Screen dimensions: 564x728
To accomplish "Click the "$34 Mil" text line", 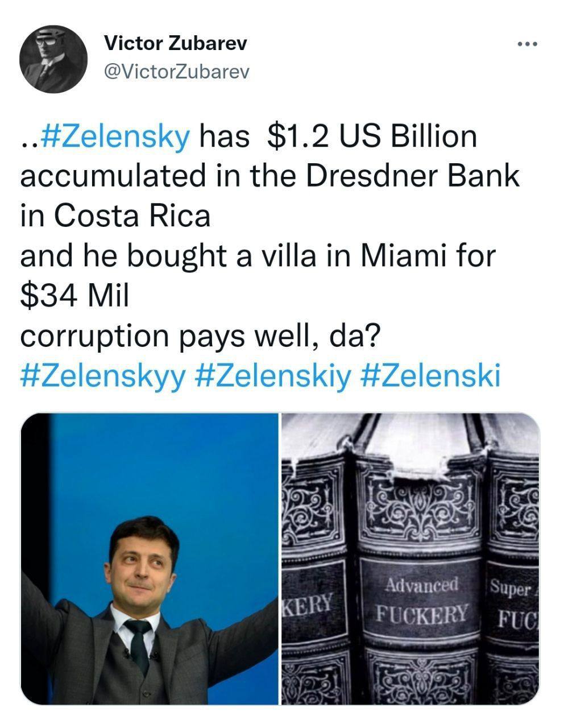I will click(x=74, y=296).
